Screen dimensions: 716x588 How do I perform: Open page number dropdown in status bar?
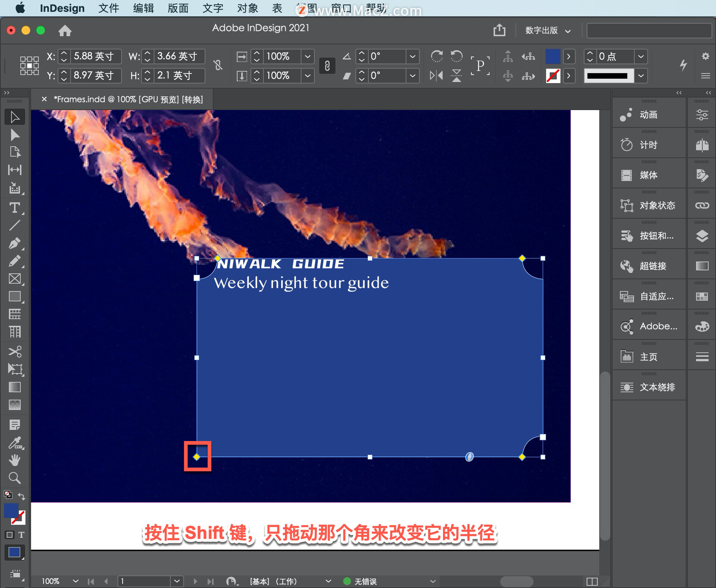point(177,581)
